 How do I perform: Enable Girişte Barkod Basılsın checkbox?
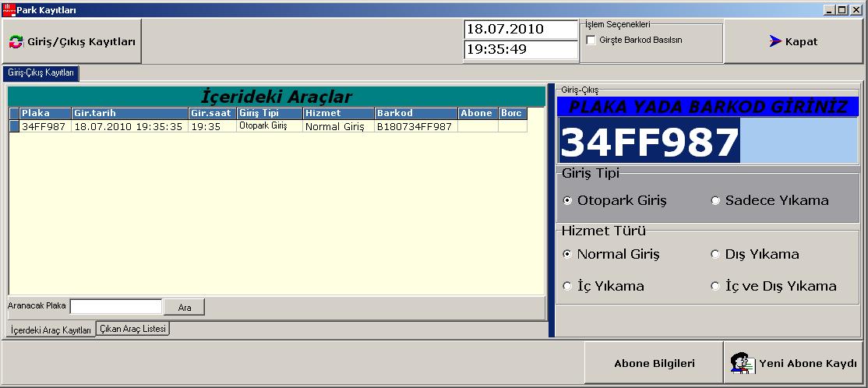pyautogui.click(x=591, y=40)
